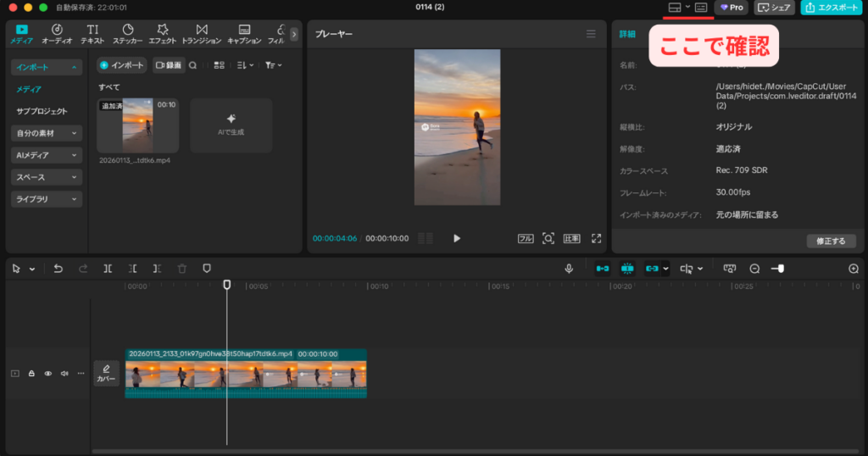Click the zoom-out minus icon on timeline
Viewport: 868px width, 456px height.
coord(754,269)
